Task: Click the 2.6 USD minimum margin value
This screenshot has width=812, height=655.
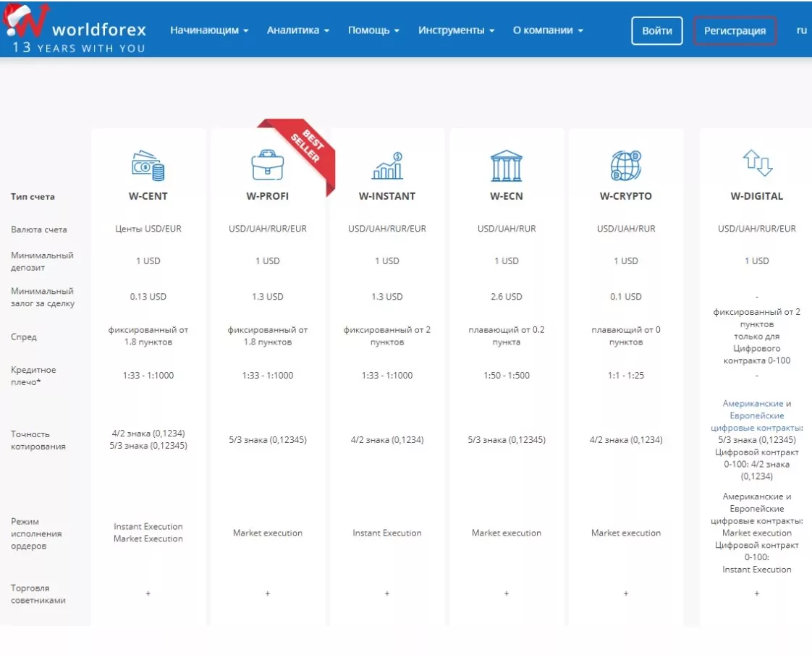Action: (x=507, y=297)
